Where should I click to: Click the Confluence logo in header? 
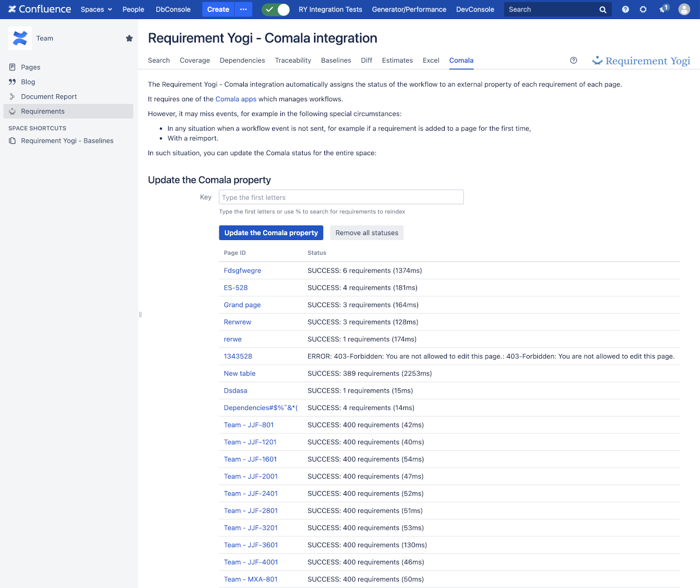(39, 9)
